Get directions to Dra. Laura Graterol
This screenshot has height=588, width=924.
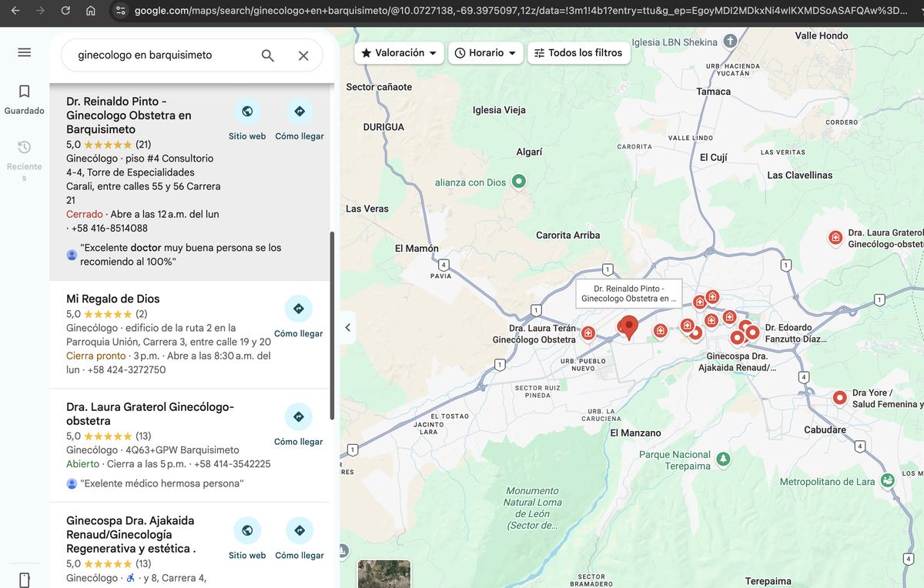(x=299, y=425)
